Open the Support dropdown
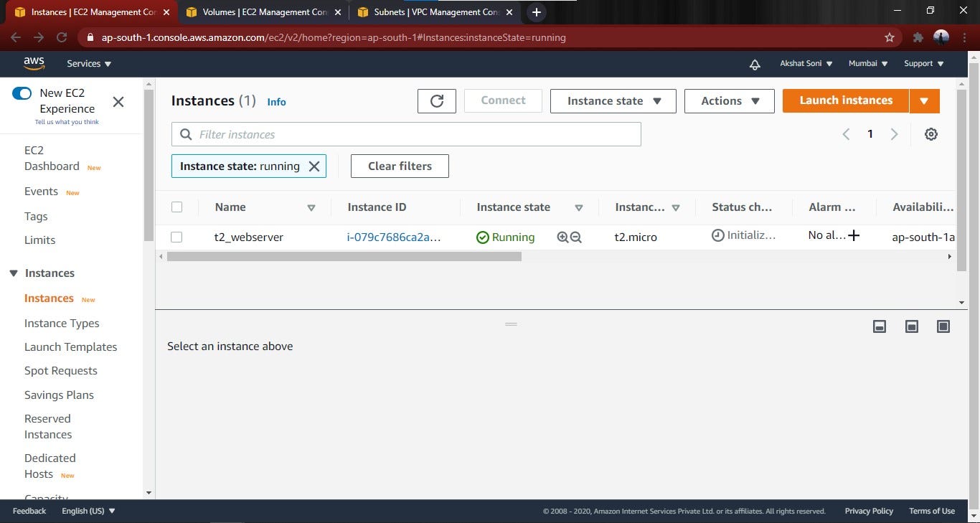 click(924, 64)
